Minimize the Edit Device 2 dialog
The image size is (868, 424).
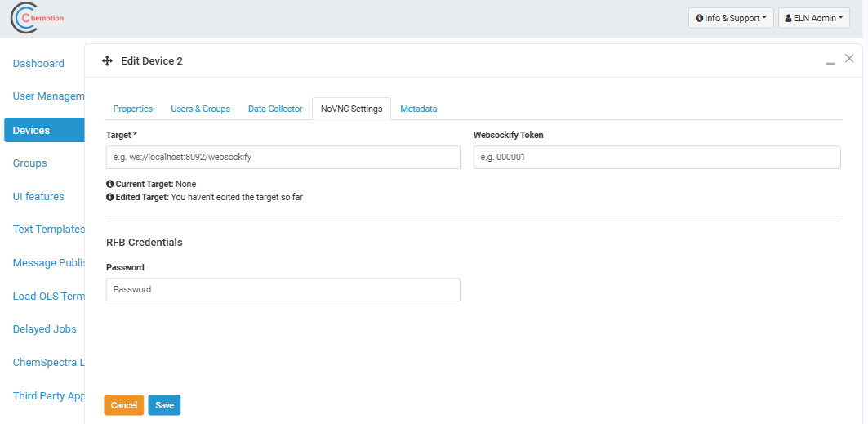pyautogui.click(x=830, y=63)
